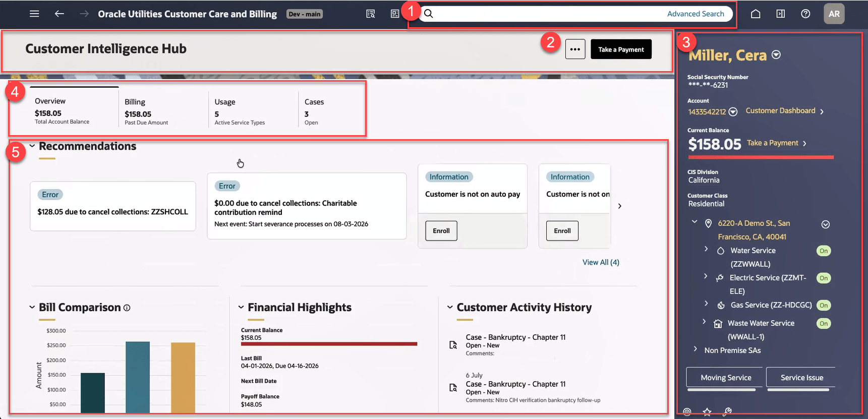Collapse the Customer Activity History section
Image resolution: width=868 pixels, height=419 pixels.
[x=450, y=308]
